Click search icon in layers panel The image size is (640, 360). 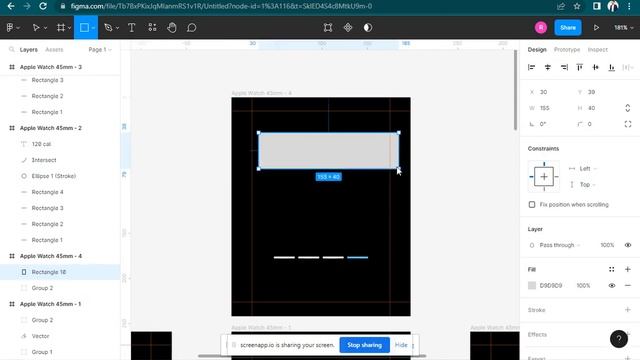coord(11,49)
